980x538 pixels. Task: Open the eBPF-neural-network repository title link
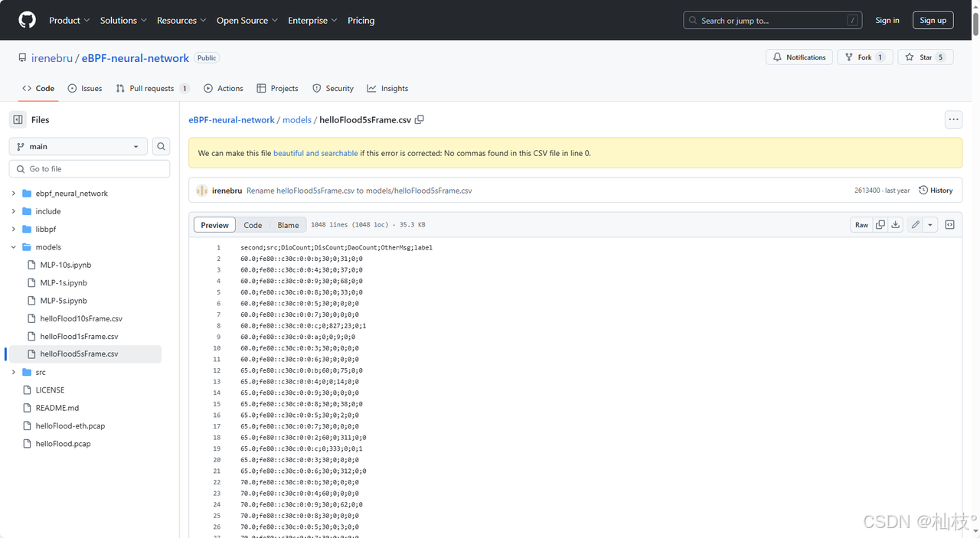click(x=136, y=58)
